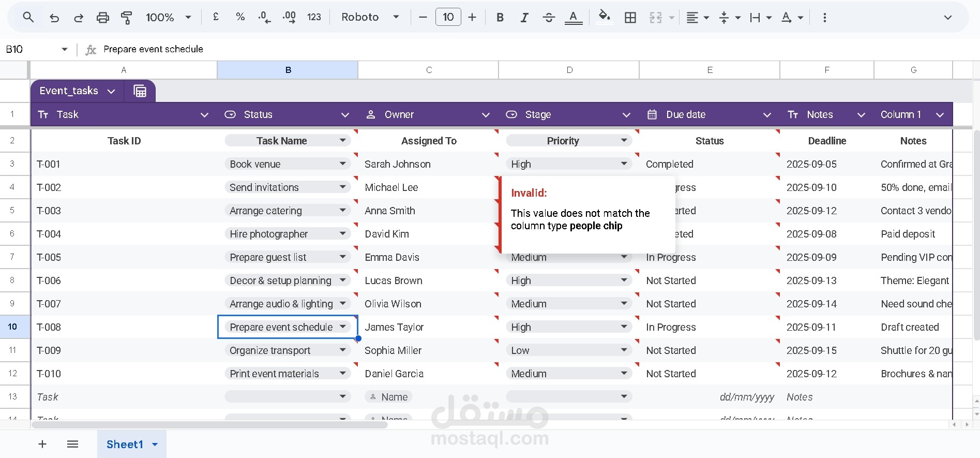Image resolution: width=980 pixels, height=458 pixels.
Task: Open more number formats 123 menu
Action: (314, 17)
